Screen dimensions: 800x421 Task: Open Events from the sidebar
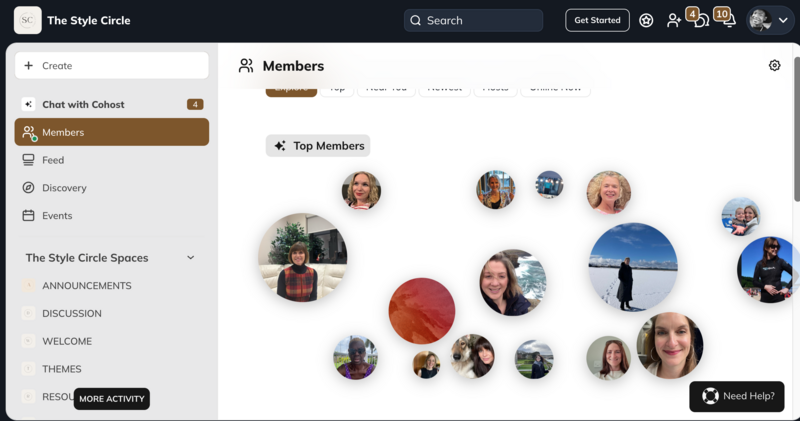tap(57, 216)
